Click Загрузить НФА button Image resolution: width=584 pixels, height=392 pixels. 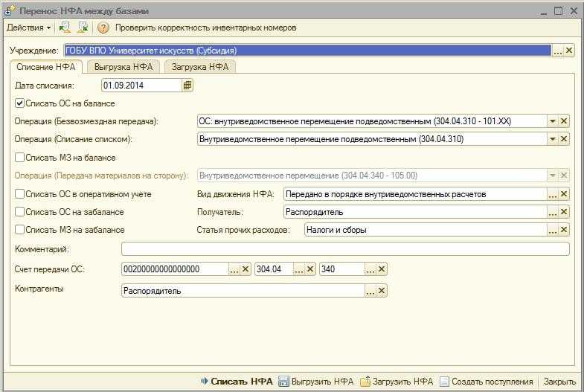pos(397,382)
